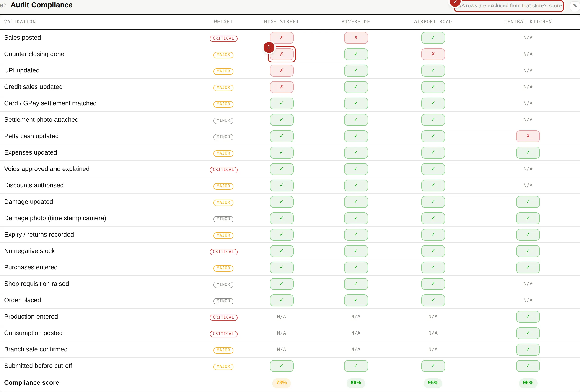
Task: Click the 95% Airport Road compliance score
Action: coord(433,383)
